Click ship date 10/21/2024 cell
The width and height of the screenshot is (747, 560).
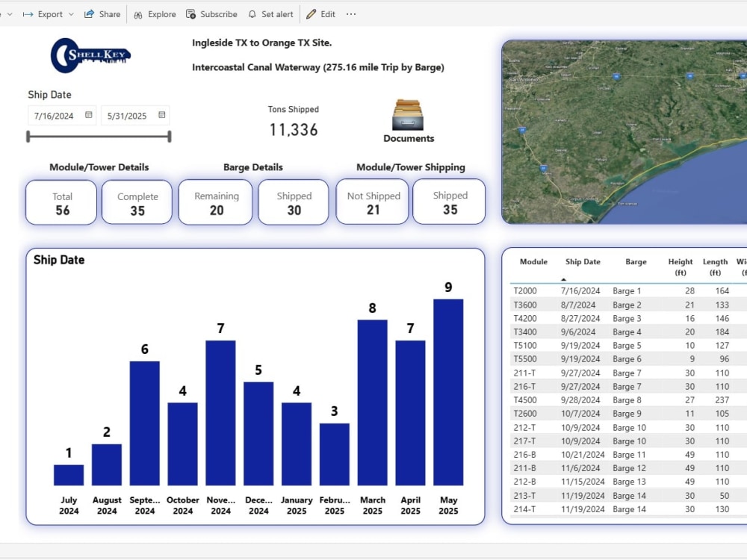point(583,455)
